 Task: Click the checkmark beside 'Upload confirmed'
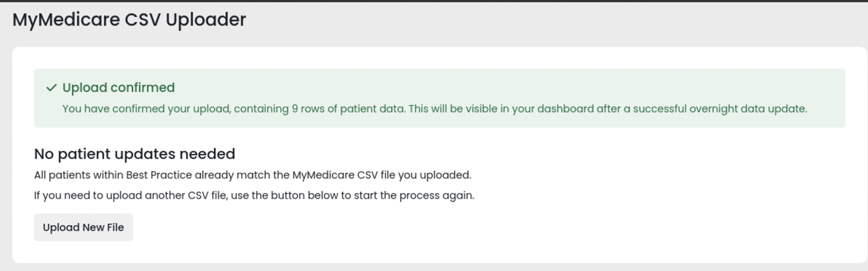pos(51,88)
